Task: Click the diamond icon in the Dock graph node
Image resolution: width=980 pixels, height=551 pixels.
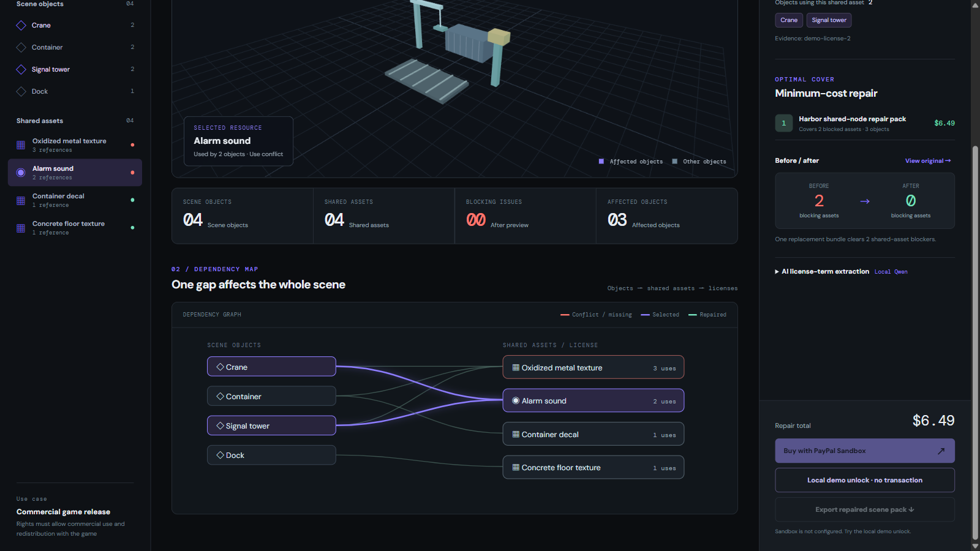Action: click(x=220, y=455)
